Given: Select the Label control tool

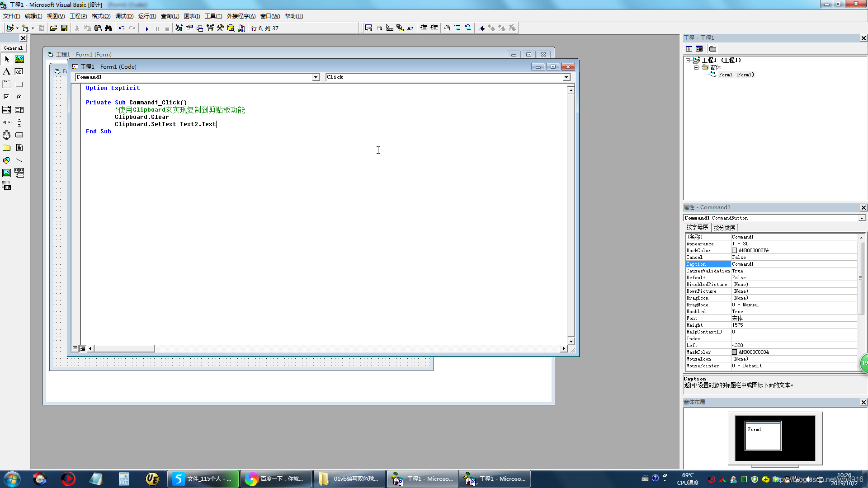Looking at the screenshot, I should click(x=6, y=72).
